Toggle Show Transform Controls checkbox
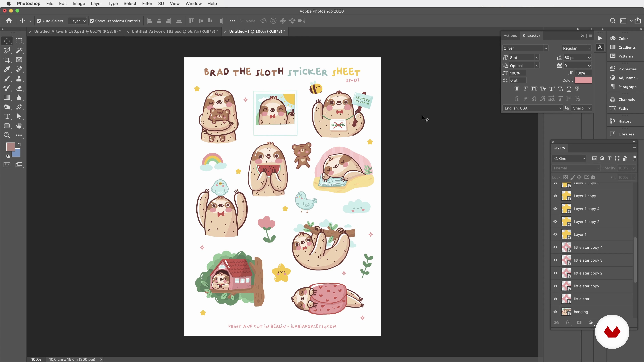Image resolution: width=644 pixels, height=362 pixels. (x=92, y=21)
